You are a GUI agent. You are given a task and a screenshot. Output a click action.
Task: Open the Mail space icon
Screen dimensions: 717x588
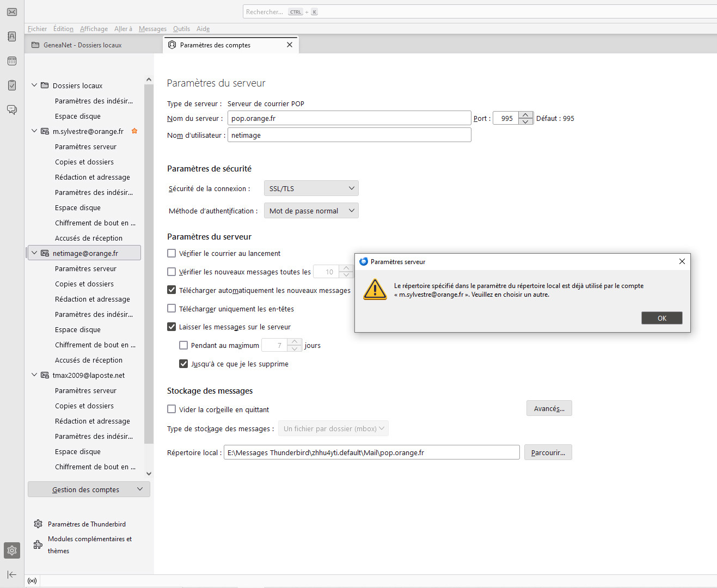click(x=12, y=12)
